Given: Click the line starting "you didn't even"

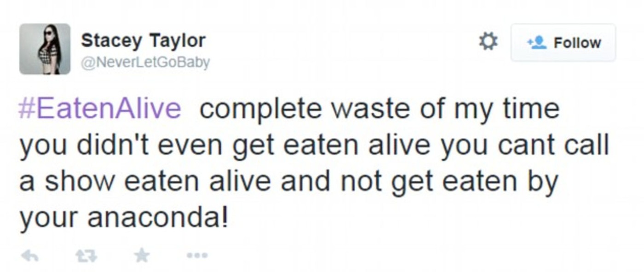Looking at the screenshot, I should 314,145.
